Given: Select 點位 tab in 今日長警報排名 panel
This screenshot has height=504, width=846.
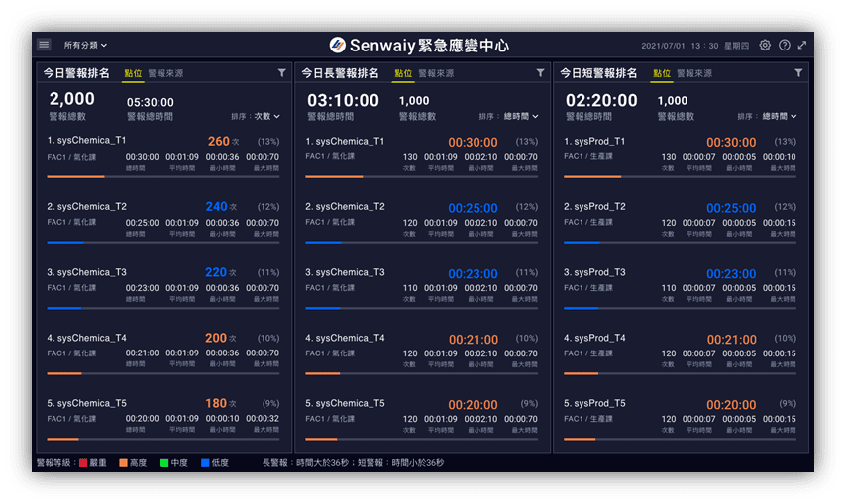Looking at the screenshot, I should coord(402,73).
